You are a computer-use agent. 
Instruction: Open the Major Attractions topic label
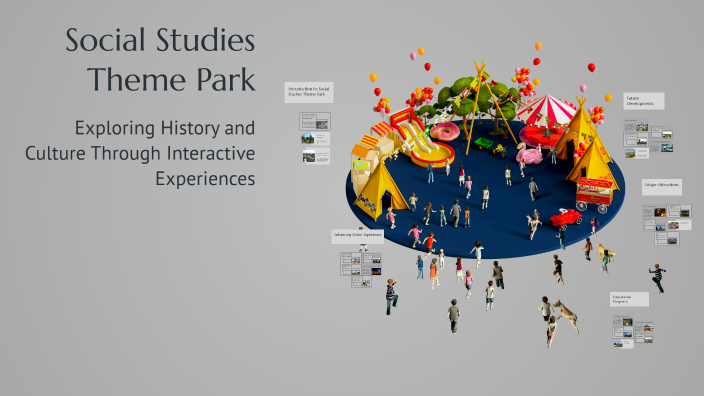[x=661, y=187]
